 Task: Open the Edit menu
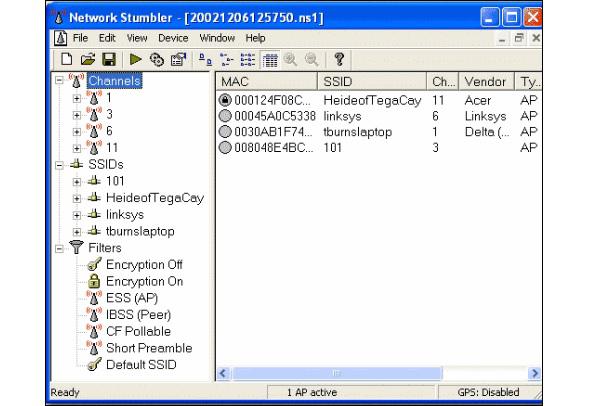(x=107, y=38)
